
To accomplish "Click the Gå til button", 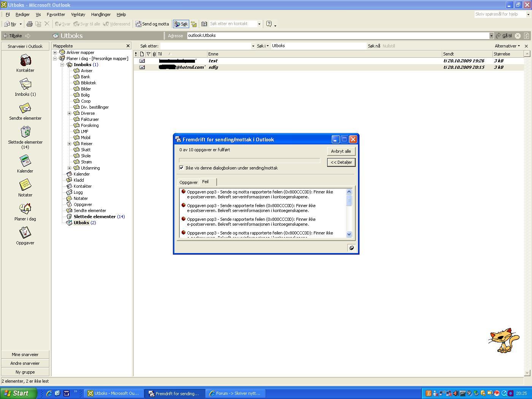I will (x=504, y=36).
